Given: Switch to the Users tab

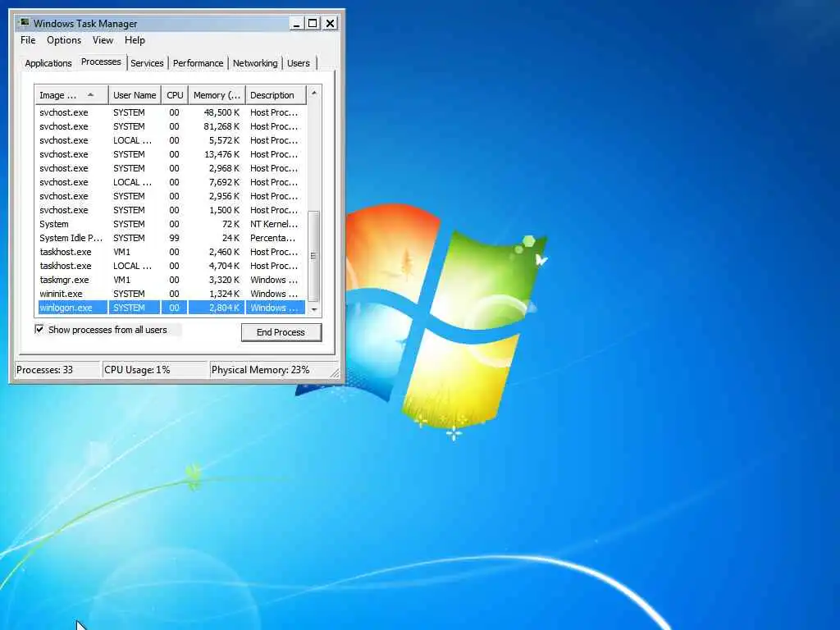Looking at the screenshot, I should (x=299, y=63).
